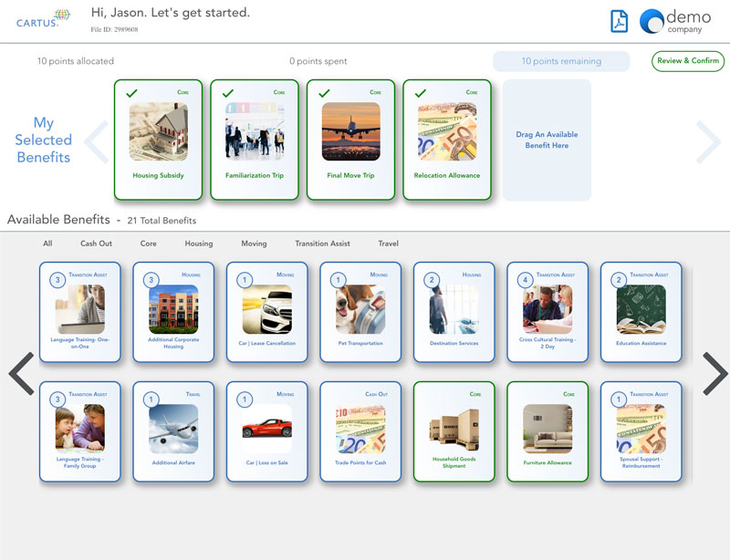Pick the Education Assistance chalkboard image
Screen dimensions: 730x560
[641, 309]
